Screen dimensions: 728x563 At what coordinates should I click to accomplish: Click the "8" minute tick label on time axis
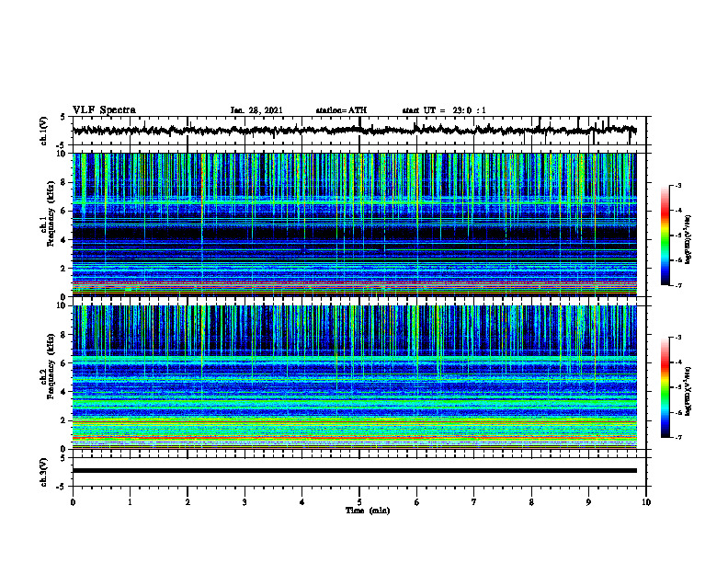[531, 502]
